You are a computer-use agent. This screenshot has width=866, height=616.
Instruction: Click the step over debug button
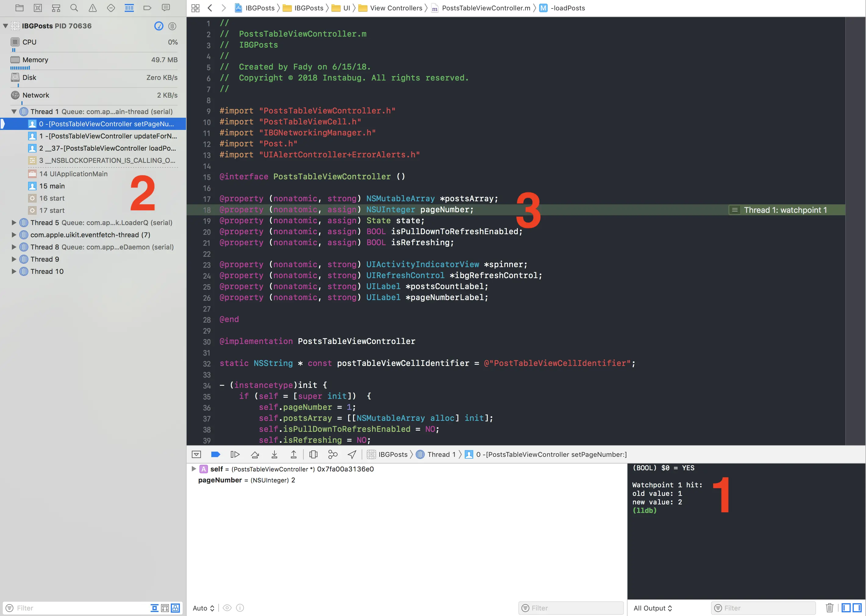tap(255, 454)
